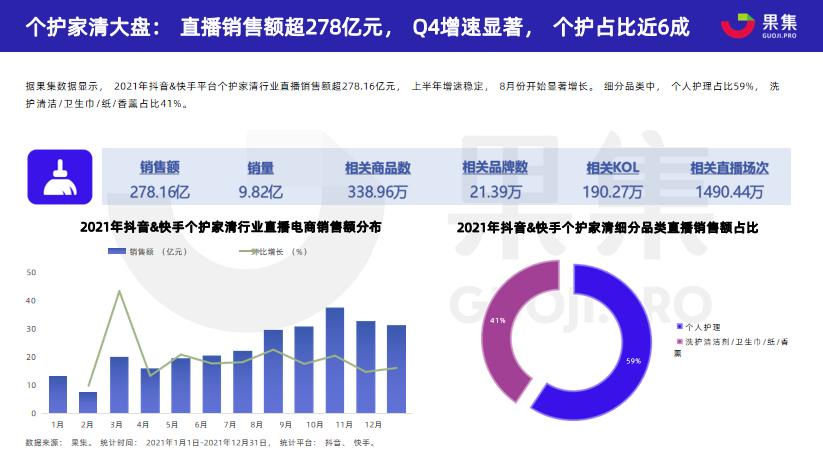Click the bar chart title text
This screenshot has width=823, height=463.
click(230, 227)
